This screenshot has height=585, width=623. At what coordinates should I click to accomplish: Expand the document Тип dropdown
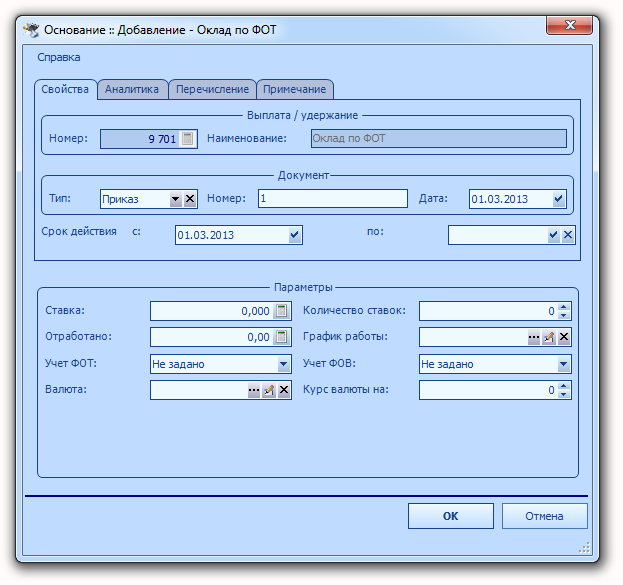(x=175, y=199)
